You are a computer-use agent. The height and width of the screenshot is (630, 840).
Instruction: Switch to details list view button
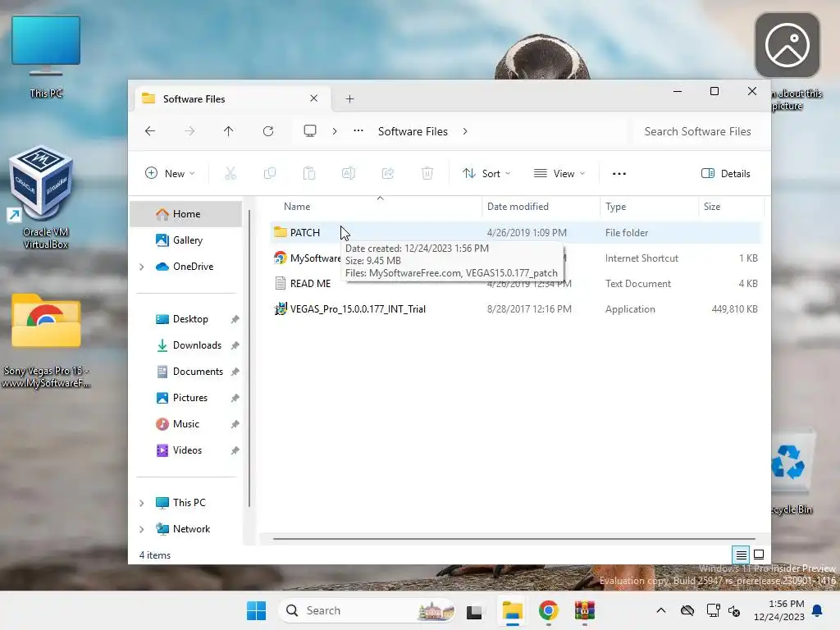pos(741,555)
